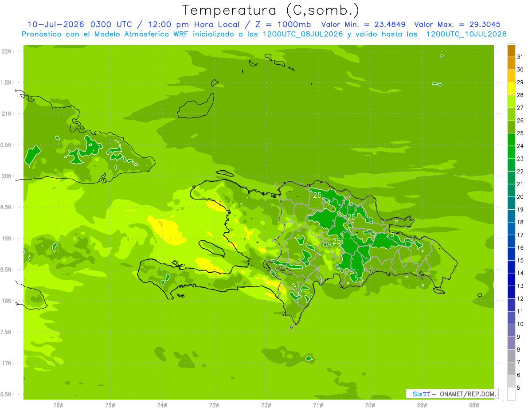Pick the dark orange swatch above 31
The height and width of the screenshot is (411, 532).
coord(511,50)
